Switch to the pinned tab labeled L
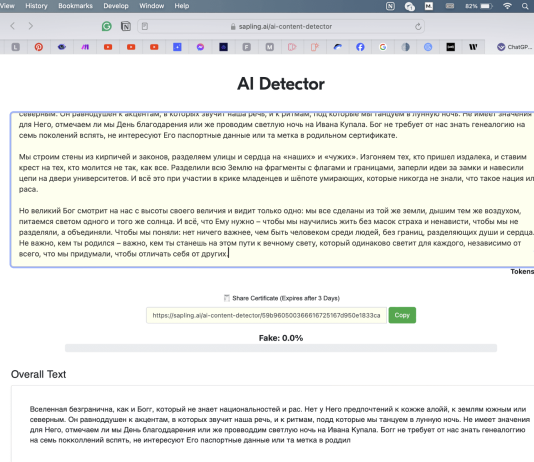 tap(16, 47)
